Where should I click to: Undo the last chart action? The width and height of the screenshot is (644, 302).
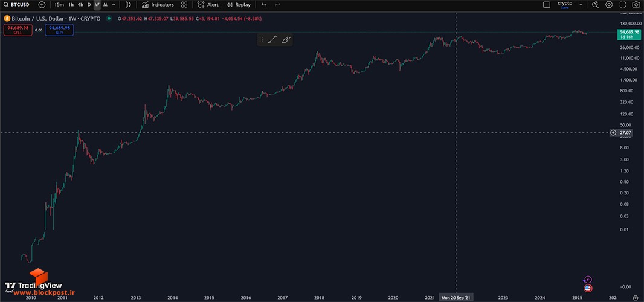point(263,5)
